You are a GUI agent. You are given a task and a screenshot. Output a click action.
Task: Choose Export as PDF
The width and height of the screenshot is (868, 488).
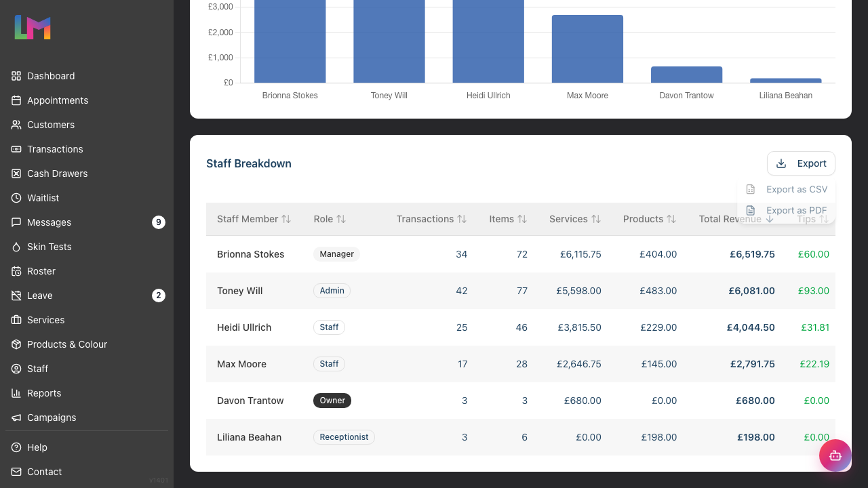tap(787, 210)
